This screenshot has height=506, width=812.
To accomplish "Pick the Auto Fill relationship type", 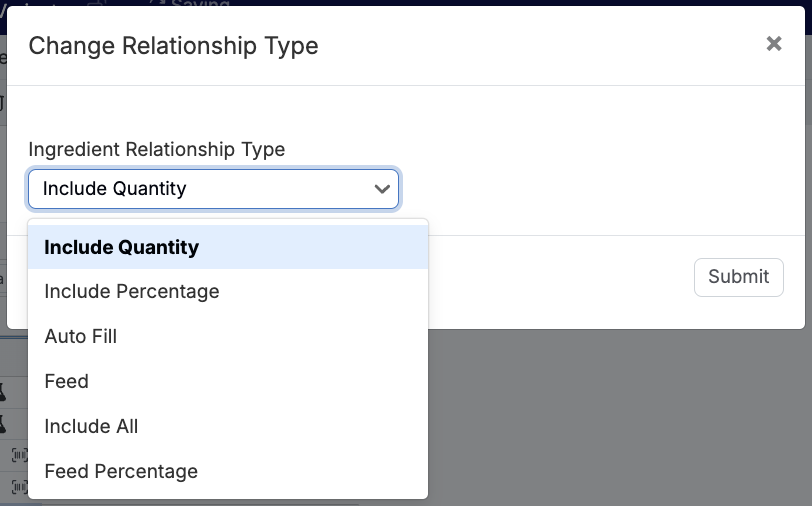I will point(81,337).
